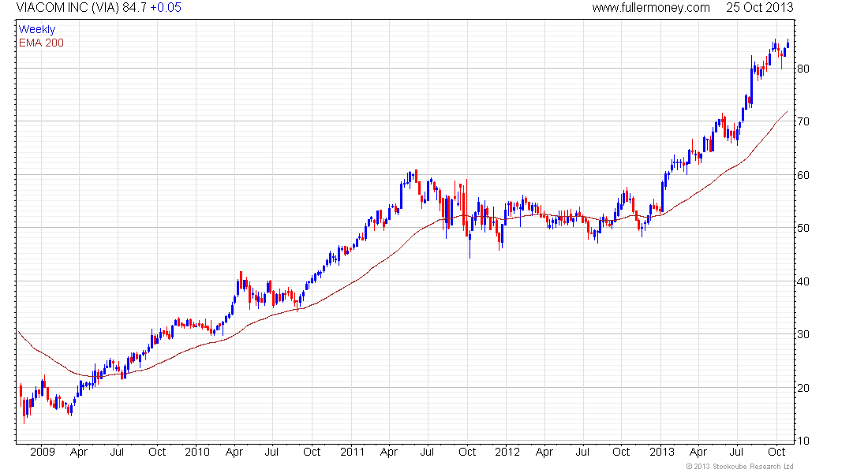Click the 2013 time axis label
The image size is (868, 473).
coord(661,452)
